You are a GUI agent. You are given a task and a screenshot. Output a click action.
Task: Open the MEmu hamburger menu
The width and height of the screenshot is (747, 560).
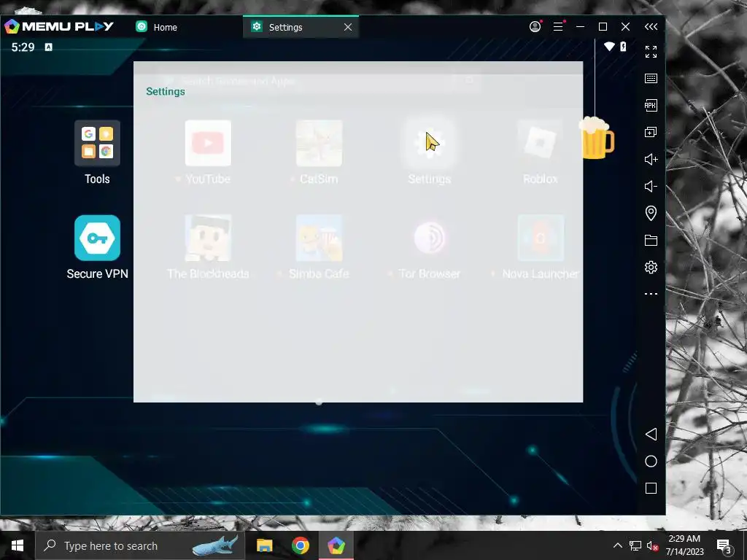558,27
